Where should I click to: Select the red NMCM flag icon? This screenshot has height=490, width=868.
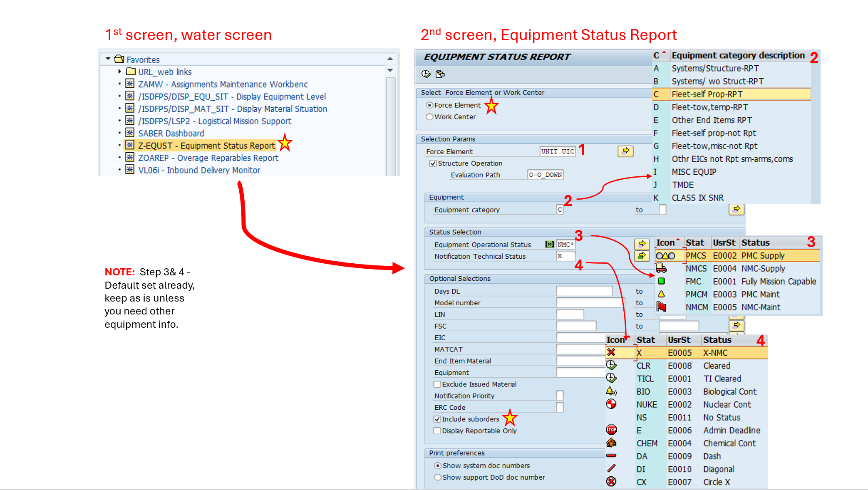pos(661,307)
